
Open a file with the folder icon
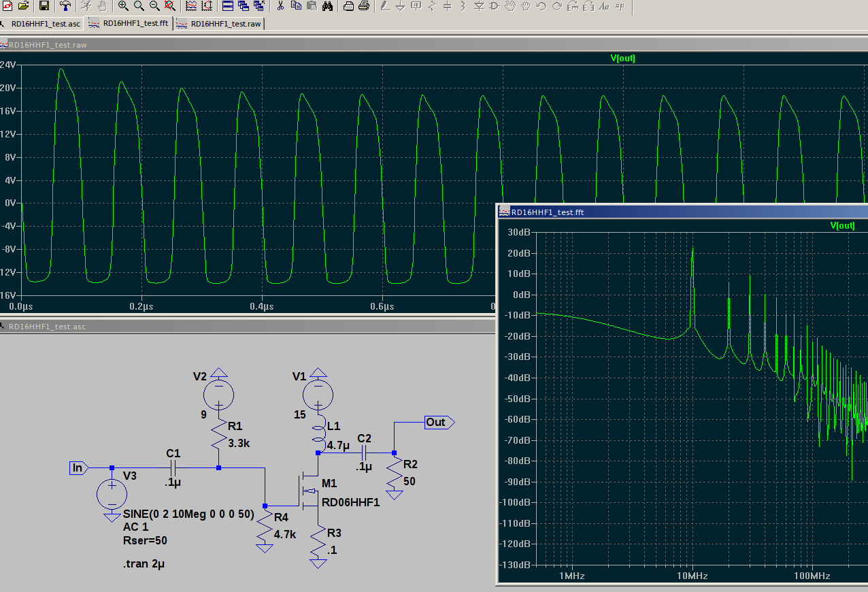[23, 6]
